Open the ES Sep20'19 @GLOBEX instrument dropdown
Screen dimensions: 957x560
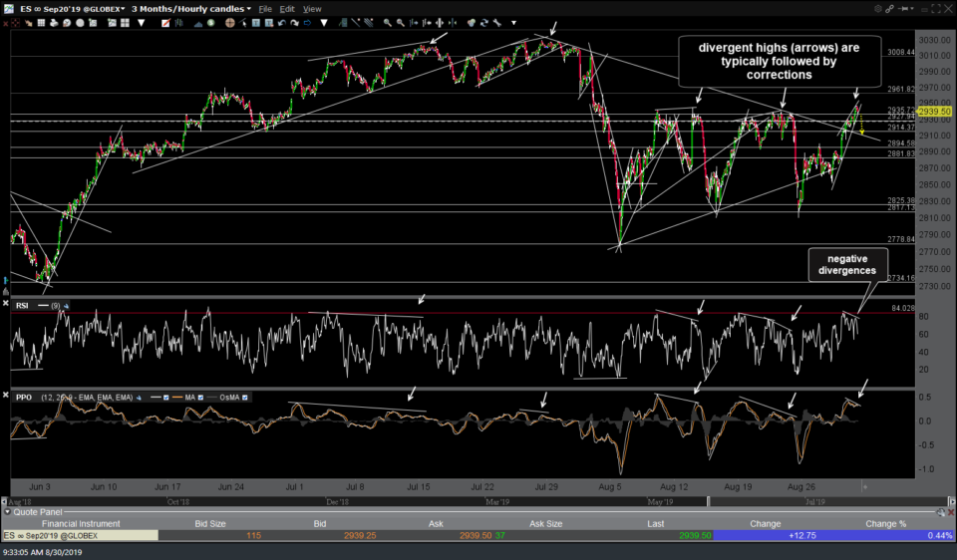tap(72, 9)
